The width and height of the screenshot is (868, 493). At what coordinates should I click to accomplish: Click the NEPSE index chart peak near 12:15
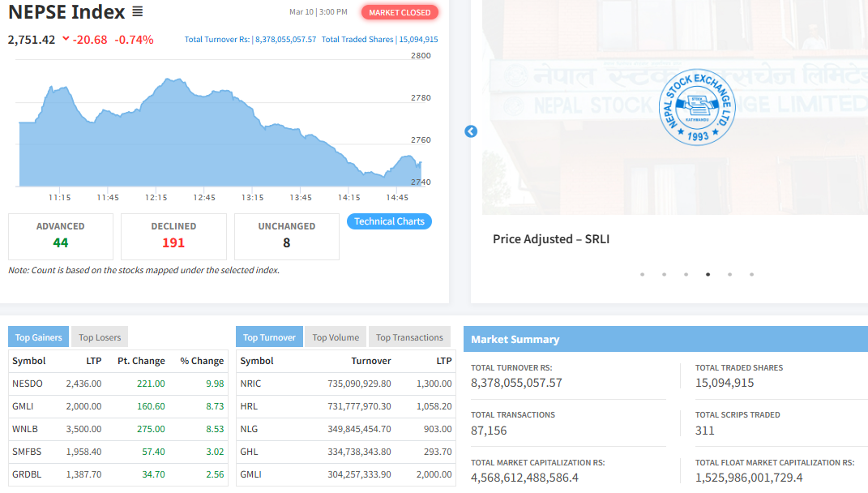(171, 80)
